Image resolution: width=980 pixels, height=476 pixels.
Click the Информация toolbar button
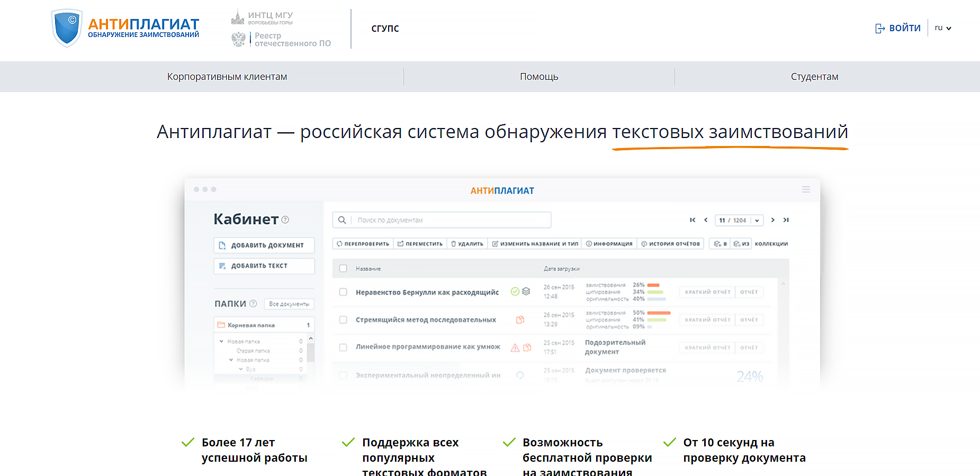pos(609,244)
